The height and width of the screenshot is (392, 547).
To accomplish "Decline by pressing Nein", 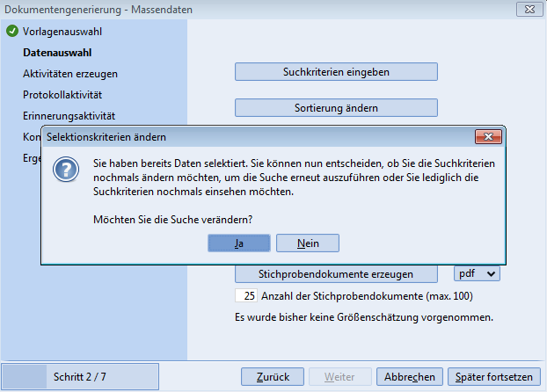I will [x=308, y=243].
